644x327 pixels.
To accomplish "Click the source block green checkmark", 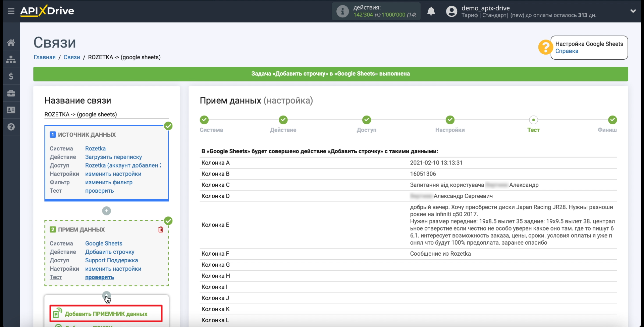I will (x=168, y=126).
